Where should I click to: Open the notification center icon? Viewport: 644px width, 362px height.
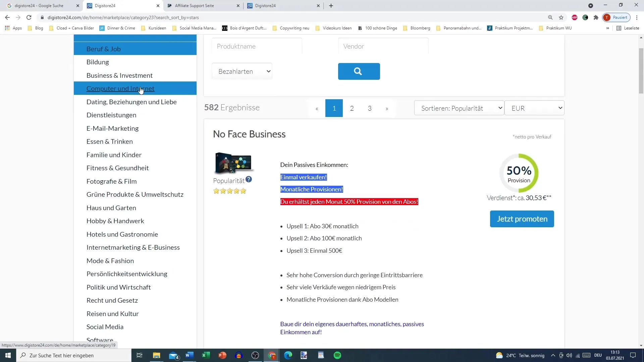click(x=633, y=355)
